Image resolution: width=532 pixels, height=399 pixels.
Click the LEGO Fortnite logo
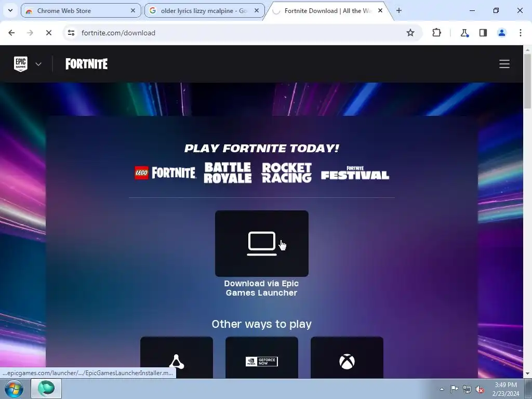click(165, 172)
